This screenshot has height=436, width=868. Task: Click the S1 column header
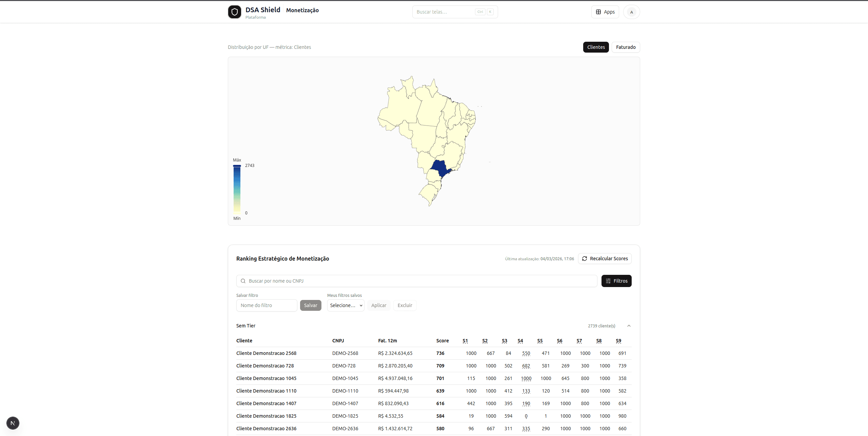point(465,341)
